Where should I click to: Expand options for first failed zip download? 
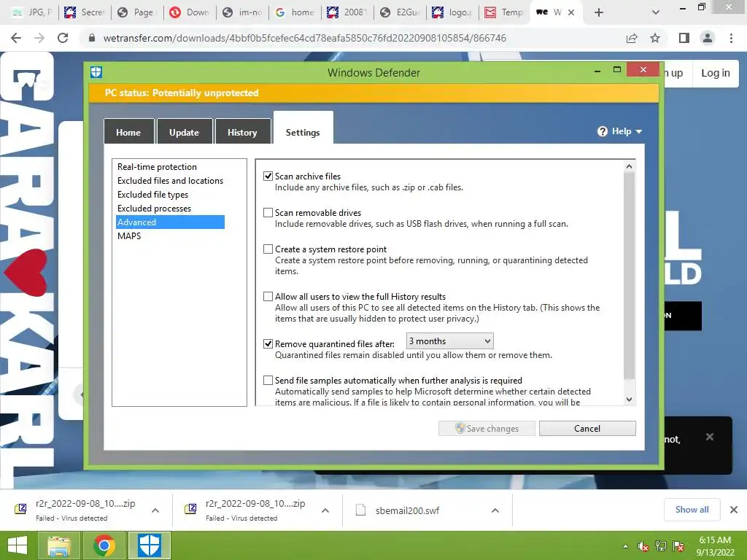(155, 510)
